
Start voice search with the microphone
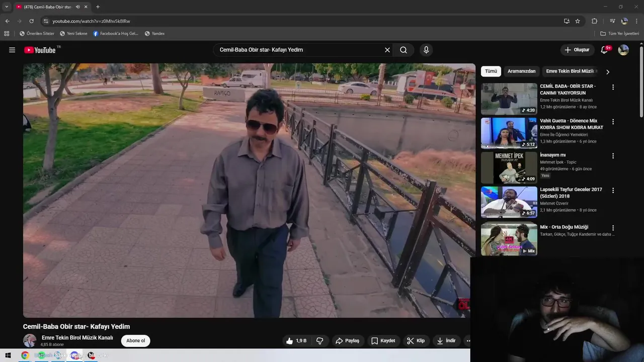point(426,50)
